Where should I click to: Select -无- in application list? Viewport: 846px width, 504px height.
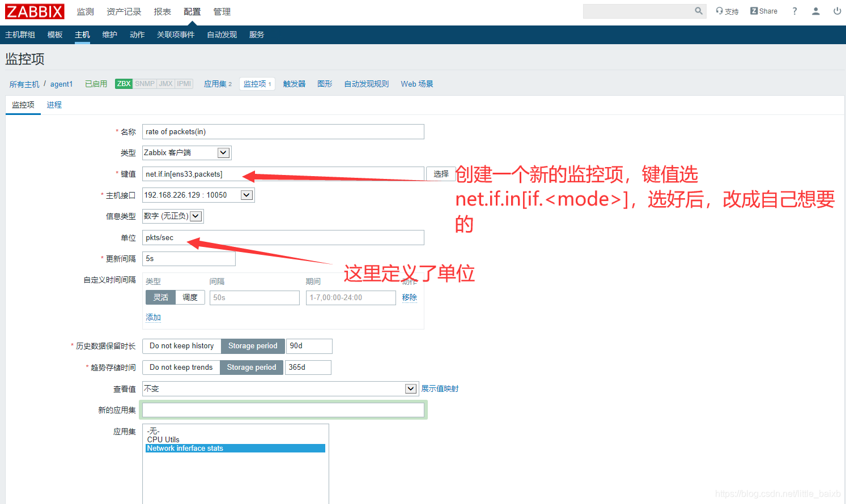pyautogui.click(x=235, y=432)
